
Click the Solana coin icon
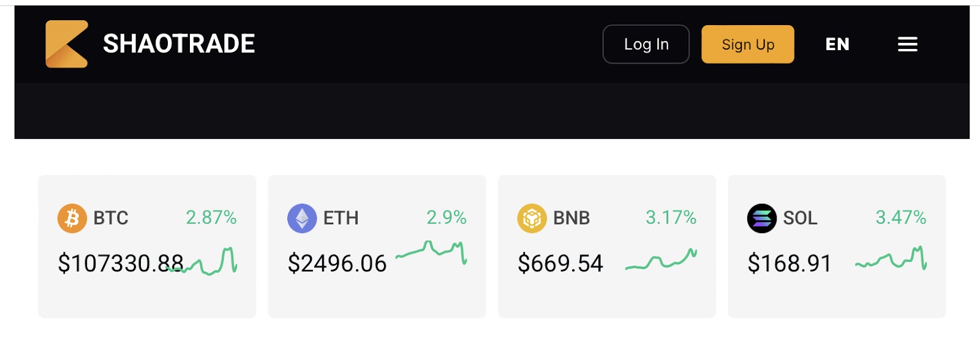761,218
